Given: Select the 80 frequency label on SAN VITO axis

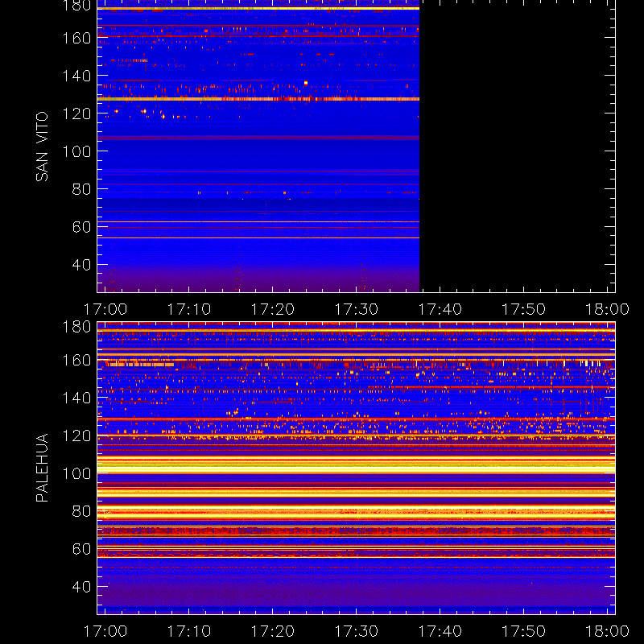Looking at the screenshot, I should pyautogui.click(x=81, y=189).
